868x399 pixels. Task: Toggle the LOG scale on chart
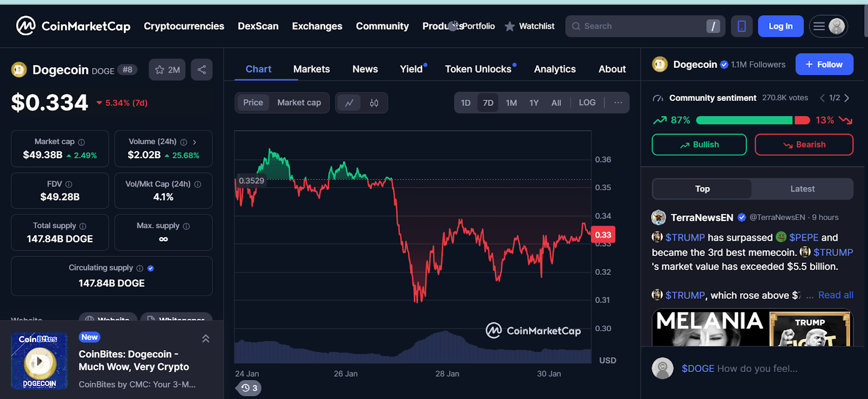(587, 102)
